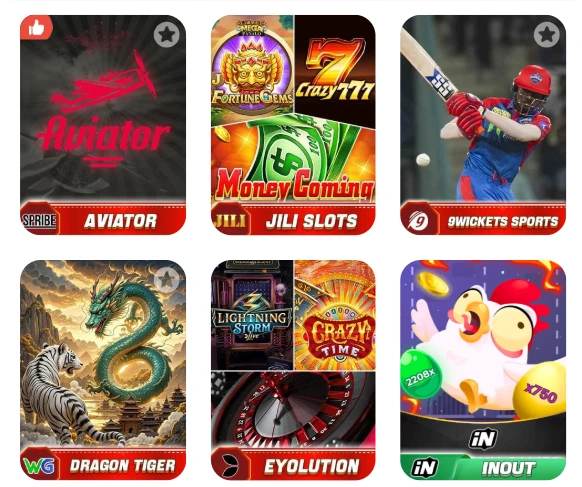Open the DRAGON TIGER label

point(122,465)
